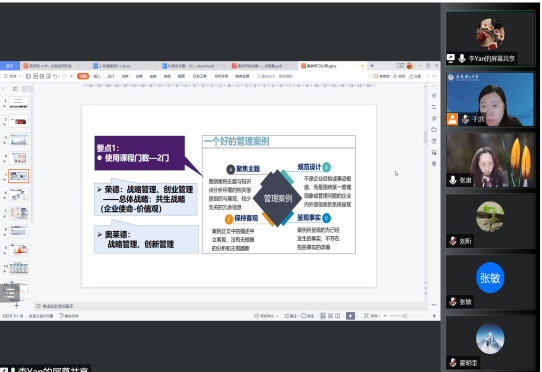Switch to slide sorter view icon
The image size is (542, 372).
pyautogui.click(x=330, y=316)
